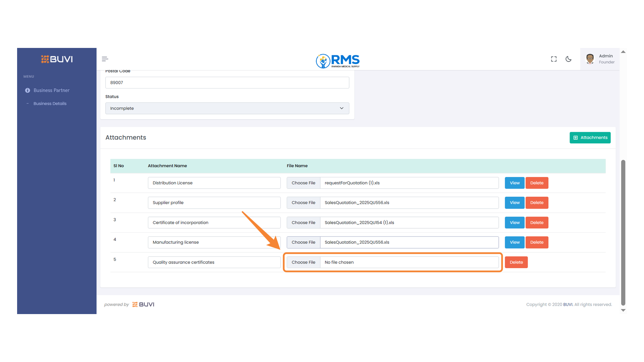Delete the Certificate of incorporation attachment
Image resolution: width=644 pixels, height=362 pixels.
[537, 222]
